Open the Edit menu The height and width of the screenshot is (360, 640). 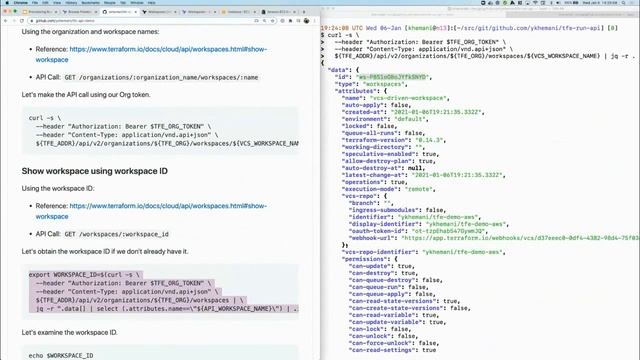click(45, 2)
